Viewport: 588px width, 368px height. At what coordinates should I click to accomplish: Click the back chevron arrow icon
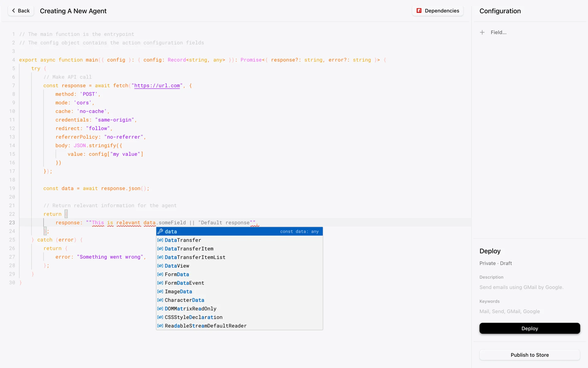point(13,11)
